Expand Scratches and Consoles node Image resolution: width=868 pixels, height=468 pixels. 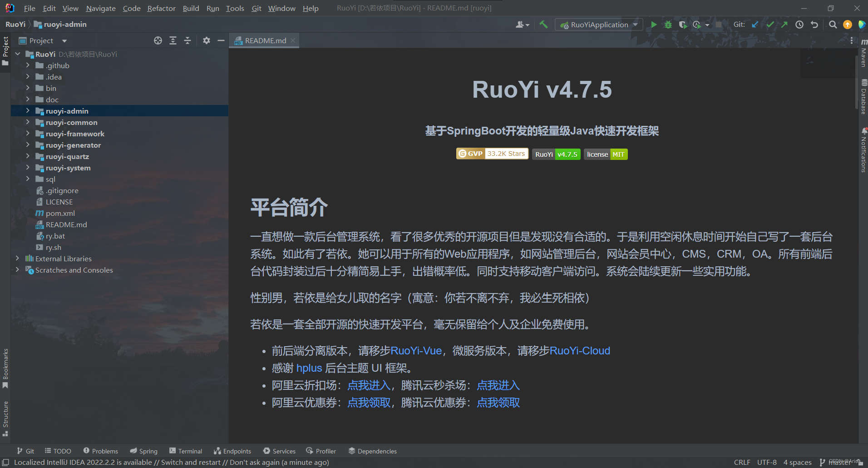[x=18, y=270]
